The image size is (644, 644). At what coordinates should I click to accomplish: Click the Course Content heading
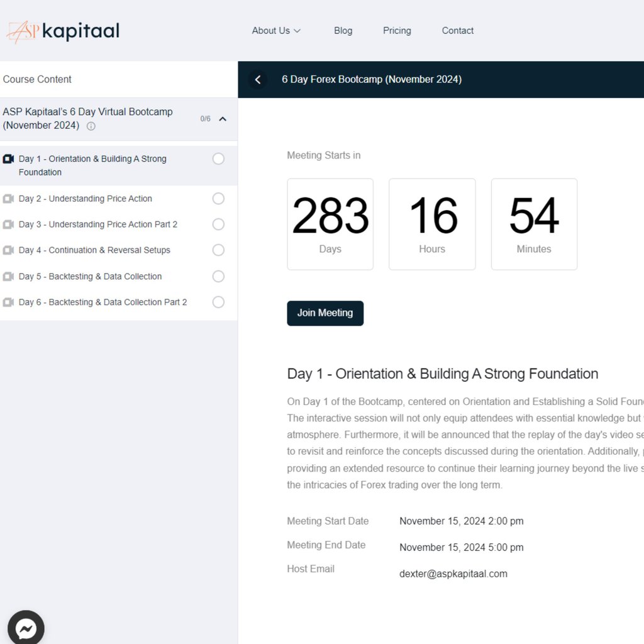click(37, 79)
